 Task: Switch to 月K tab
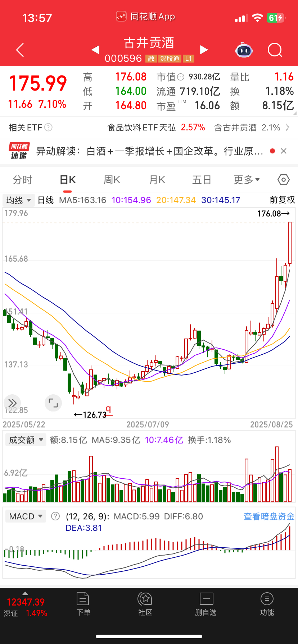coord(157,180)
